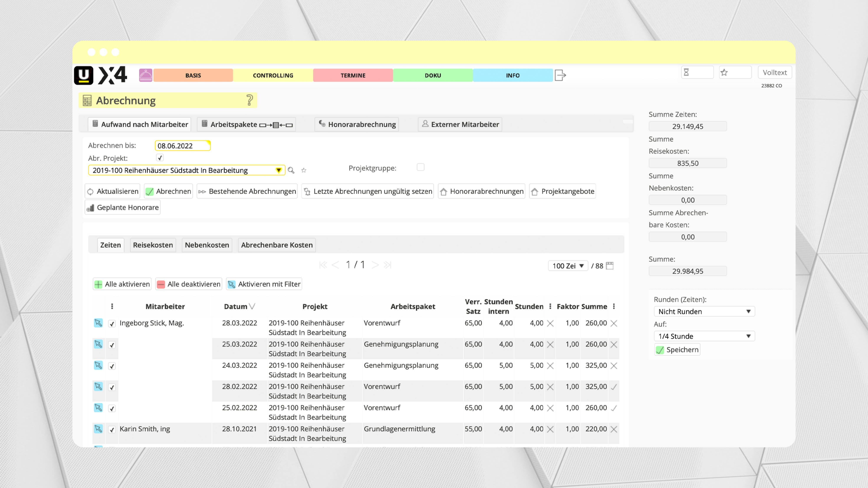This screenshot has height=488, width=868.
Task: Click the logout exit icon
Action: 560,75
